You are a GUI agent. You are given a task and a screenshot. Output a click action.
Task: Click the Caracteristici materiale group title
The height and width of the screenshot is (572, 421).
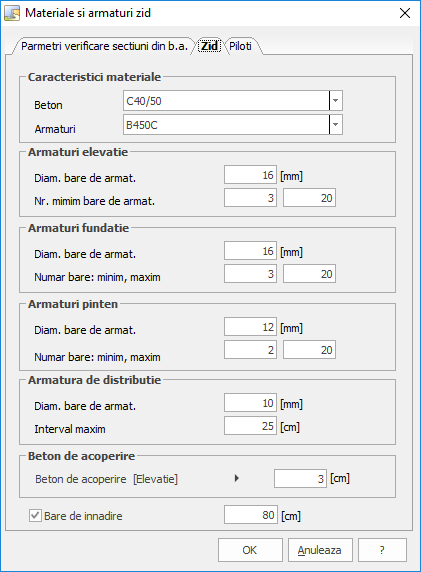[94, 77]
